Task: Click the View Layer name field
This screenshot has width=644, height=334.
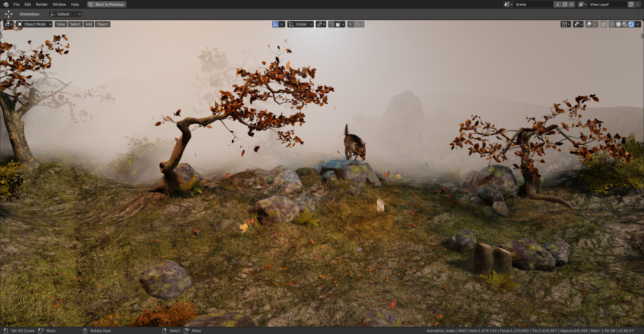Action: pos(607,4)
